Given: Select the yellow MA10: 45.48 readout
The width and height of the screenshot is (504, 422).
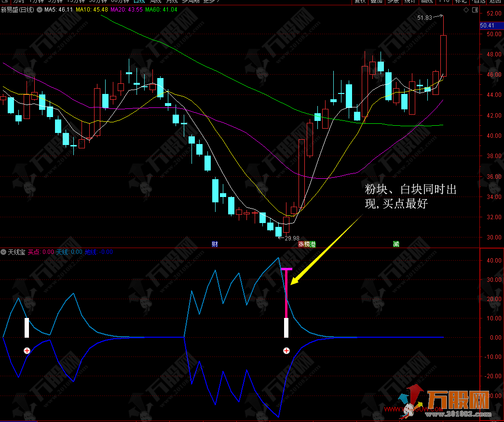Looking at the screenshot, I should (x=92, y=10).
